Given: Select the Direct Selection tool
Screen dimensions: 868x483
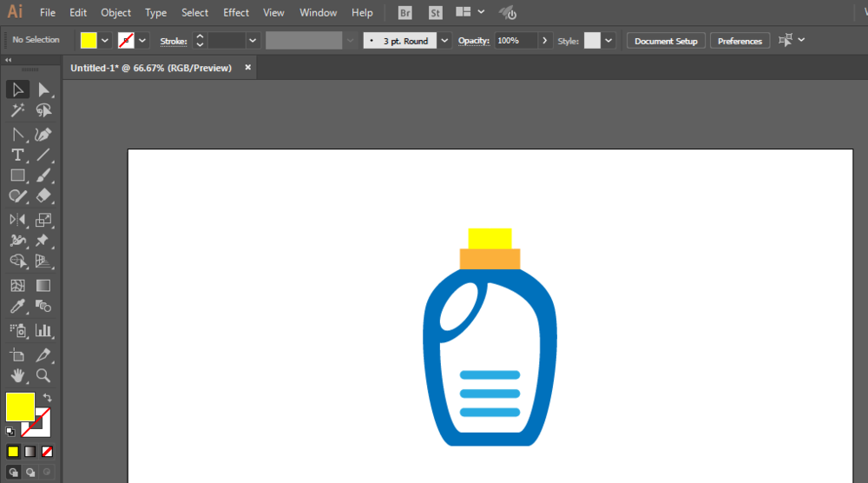Looking at the screenshot, I should tap(43, 89).
